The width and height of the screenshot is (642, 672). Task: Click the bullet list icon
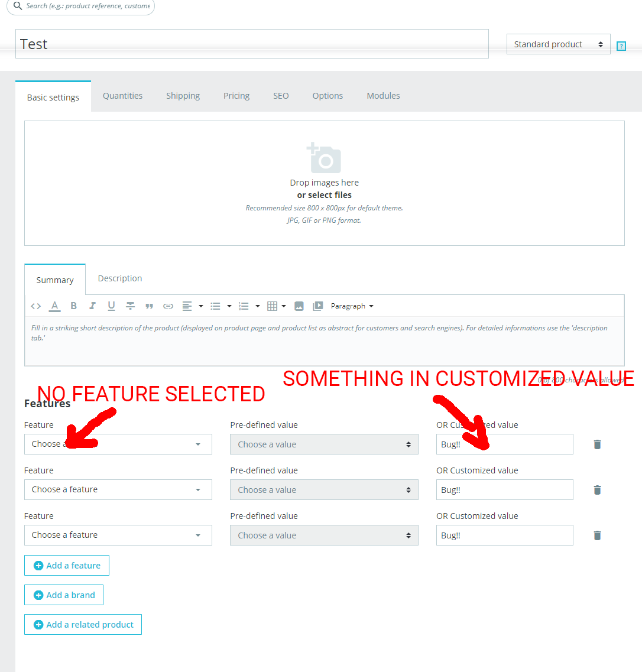[215, 306]
